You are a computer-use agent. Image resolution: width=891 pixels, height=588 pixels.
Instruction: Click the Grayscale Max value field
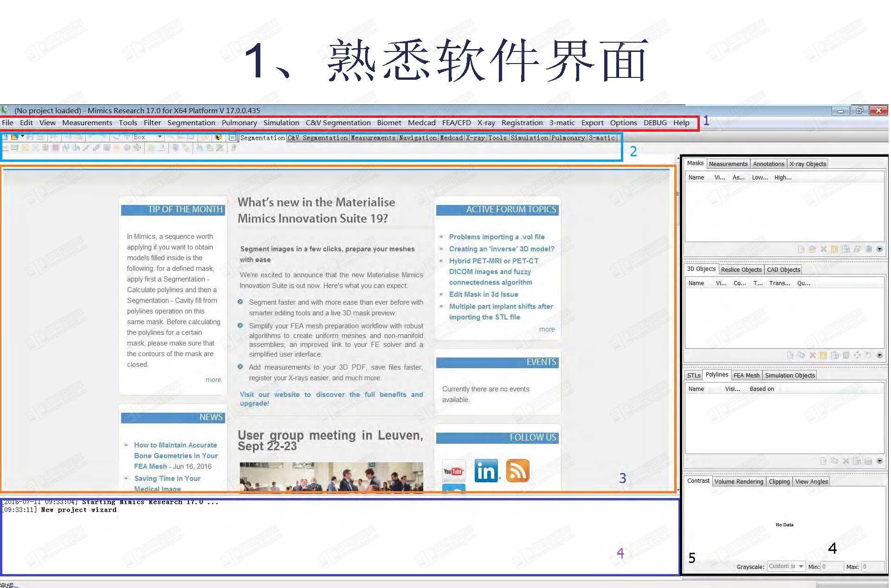(872, 566)
